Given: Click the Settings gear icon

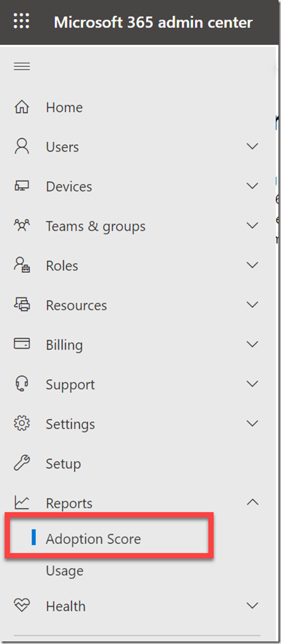Looking at the screenshot, I should click(22, 423).
